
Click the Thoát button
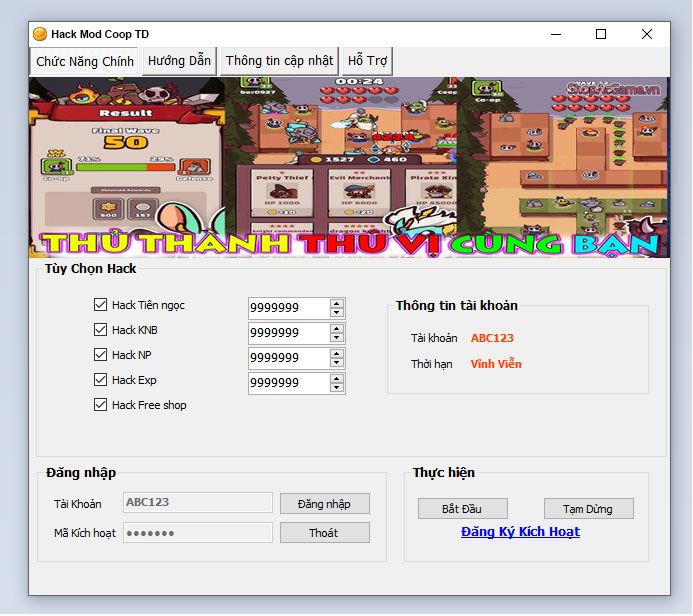pyautogui.click(x=325, y=533)
